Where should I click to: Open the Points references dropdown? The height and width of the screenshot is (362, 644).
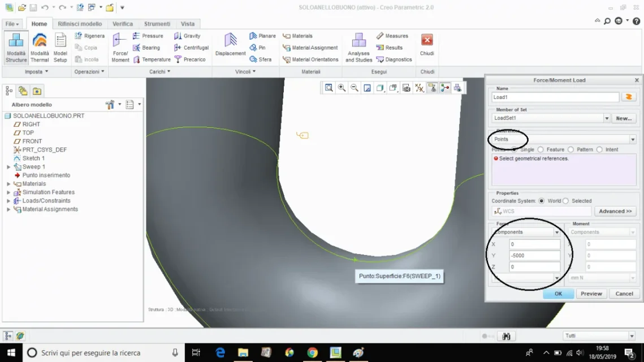[633, 139]
